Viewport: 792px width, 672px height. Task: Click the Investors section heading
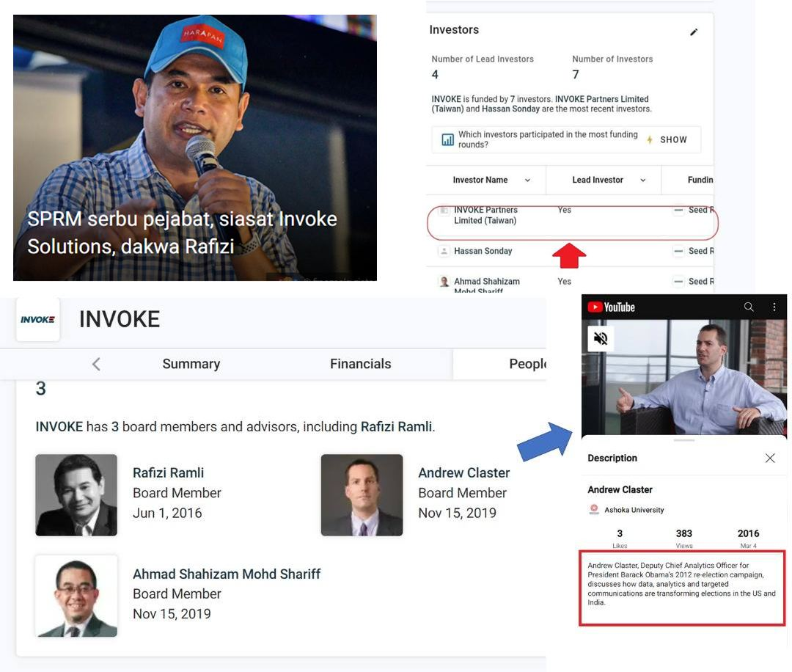coord(454,30)
